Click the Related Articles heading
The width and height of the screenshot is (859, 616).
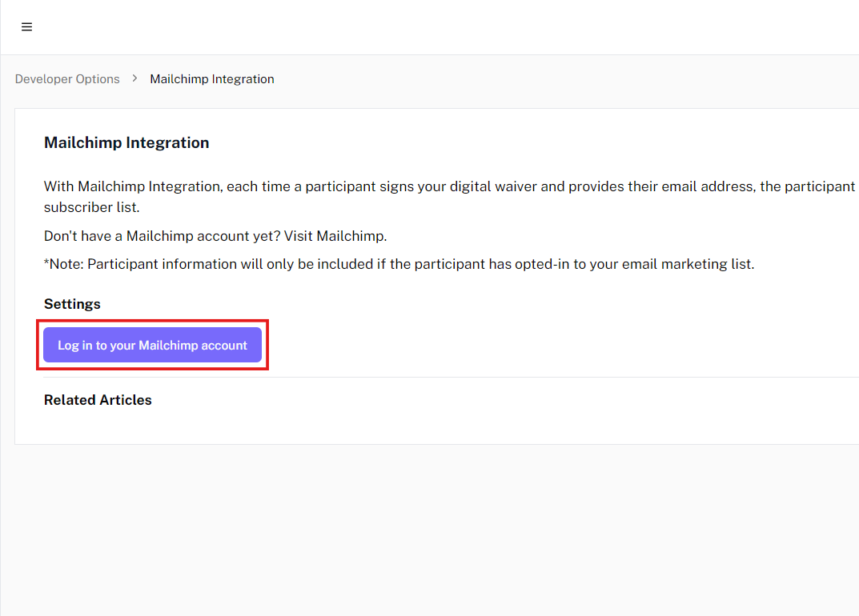click(x=98, y=400)
